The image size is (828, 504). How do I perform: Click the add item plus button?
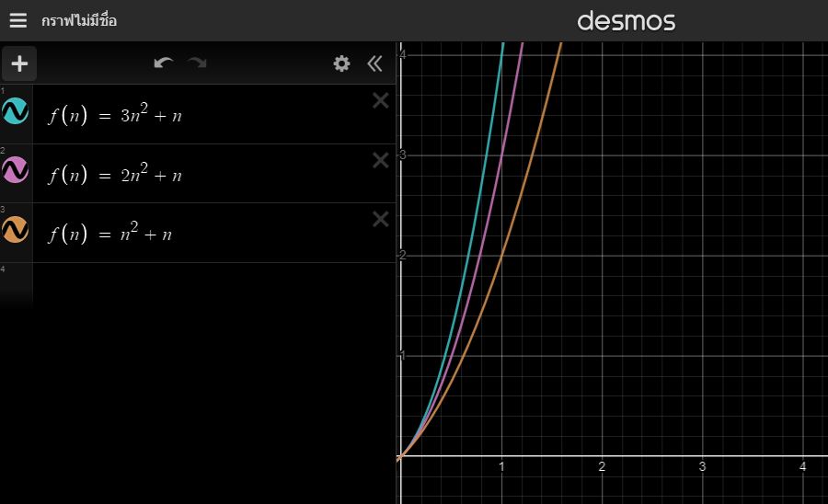click(19, 63)
